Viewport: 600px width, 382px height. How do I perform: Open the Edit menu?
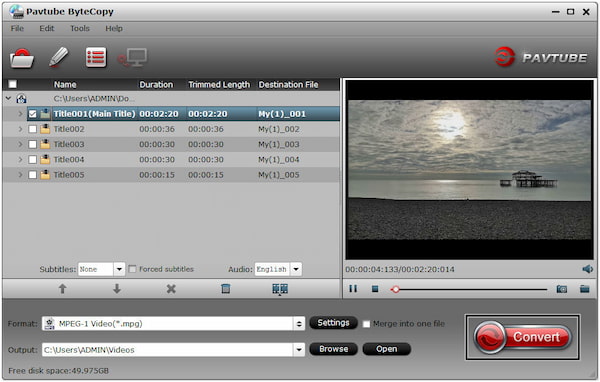[47, 28]
